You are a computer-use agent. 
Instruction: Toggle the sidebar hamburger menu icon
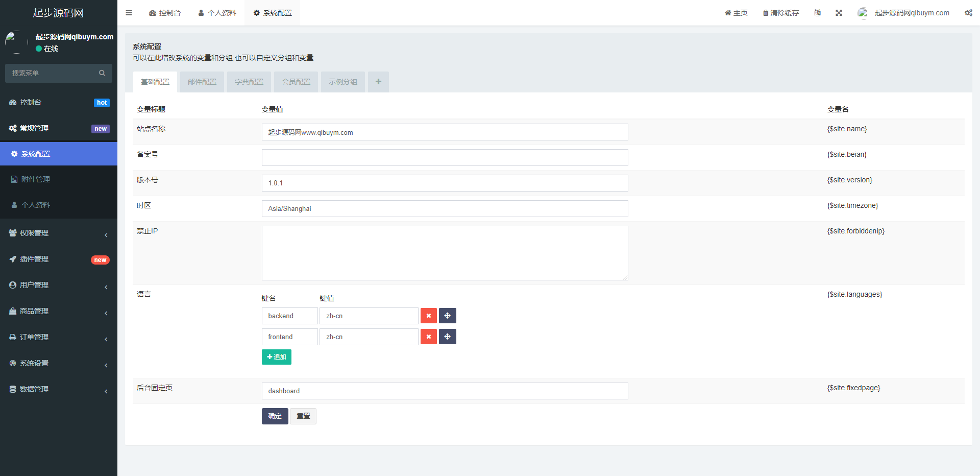click(x=129, y=13)
